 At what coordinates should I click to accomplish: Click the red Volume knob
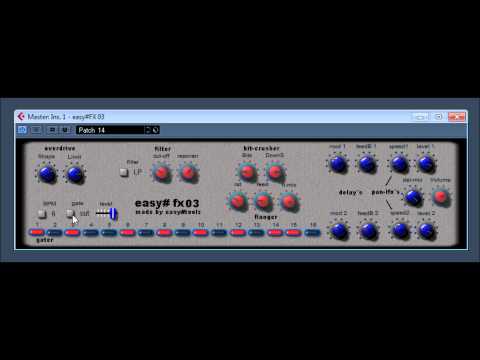click(x=441, y=197)
